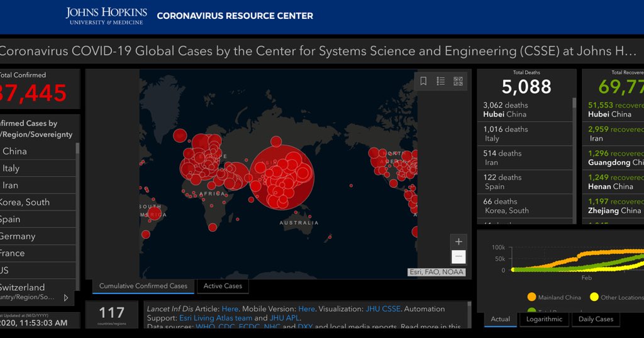Image resolution: width=644 pixels, height=338 pixels.
Task: Select China in the country list
Action: tap(38, 151)
